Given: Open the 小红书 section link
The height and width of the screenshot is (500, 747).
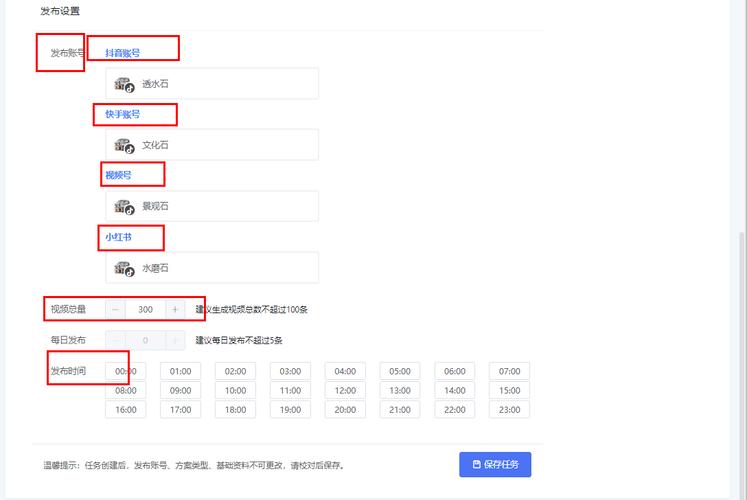Looking at the screenshot, I should [x=118, y=237].
